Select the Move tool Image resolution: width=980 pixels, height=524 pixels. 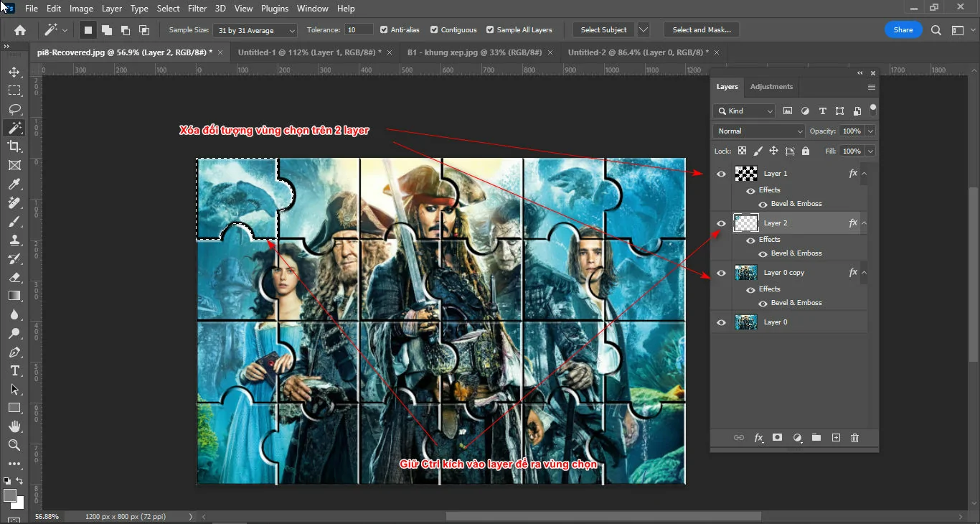(14, 72)
